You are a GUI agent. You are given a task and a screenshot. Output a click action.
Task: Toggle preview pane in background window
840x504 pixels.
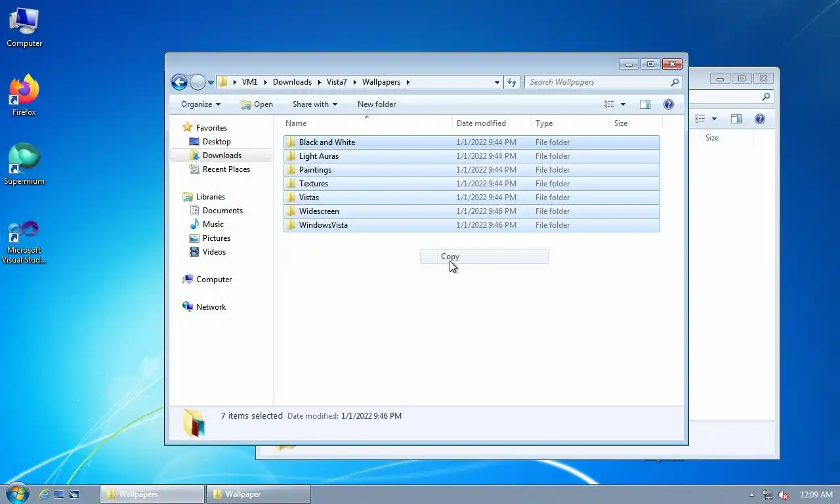(736, 119)
